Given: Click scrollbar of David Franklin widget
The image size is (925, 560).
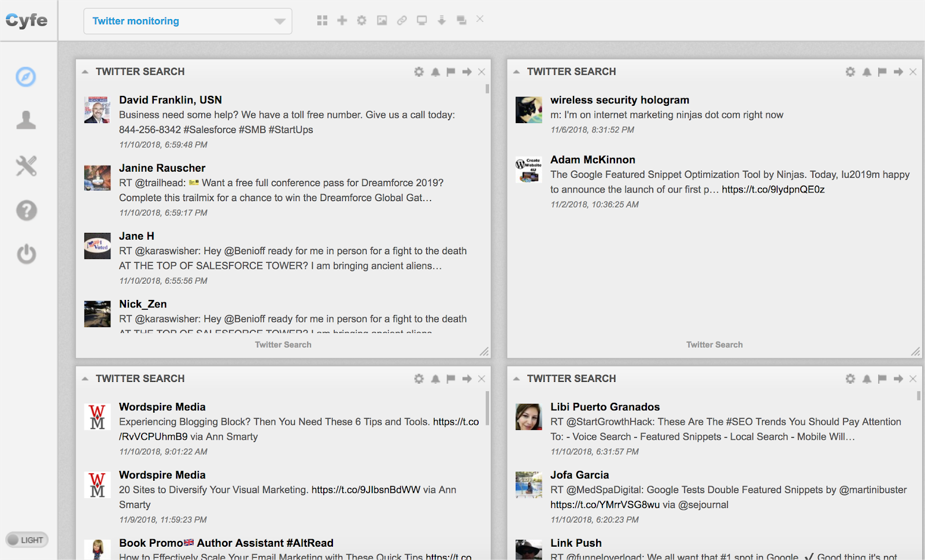Looking at the screenshot, I should 487,89.
